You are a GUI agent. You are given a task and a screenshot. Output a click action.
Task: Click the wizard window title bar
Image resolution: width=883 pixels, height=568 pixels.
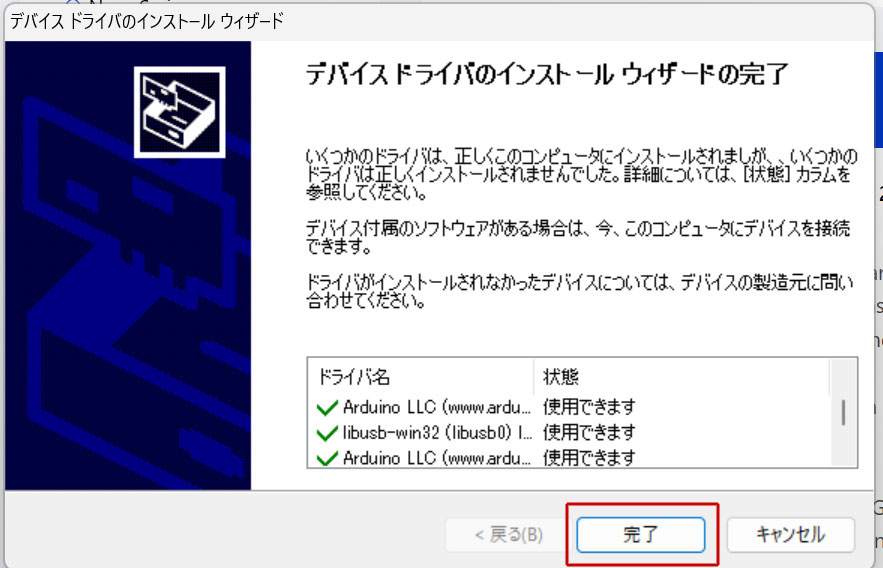pos(400,20)
